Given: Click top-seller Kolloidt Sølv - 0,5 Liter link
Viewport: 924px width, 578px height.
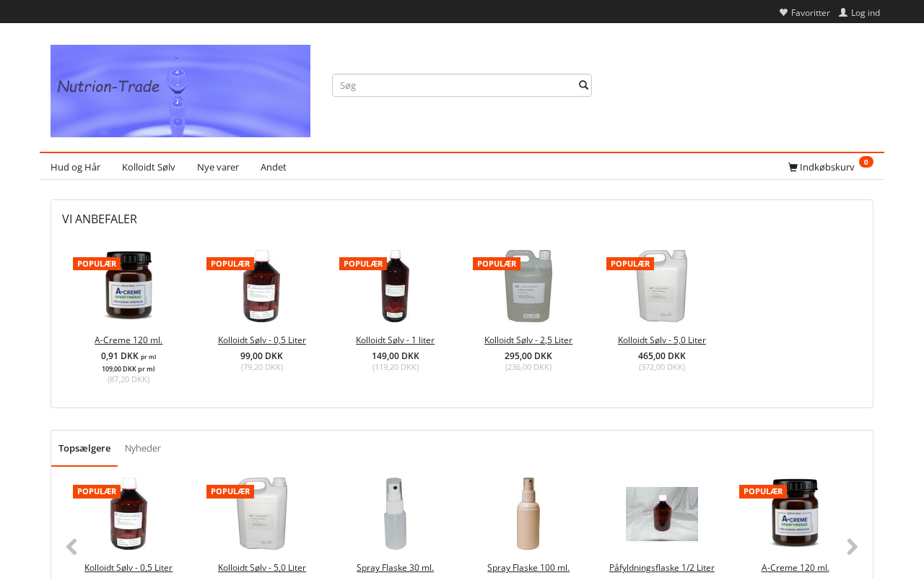Looking at the screenshot, I should (x=128, y=568).
